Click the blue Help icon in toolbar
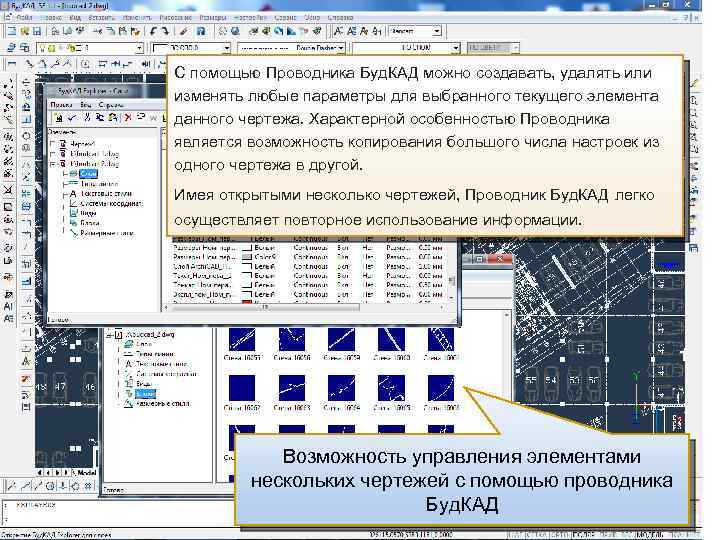720x540 pixels. [201, 31]
